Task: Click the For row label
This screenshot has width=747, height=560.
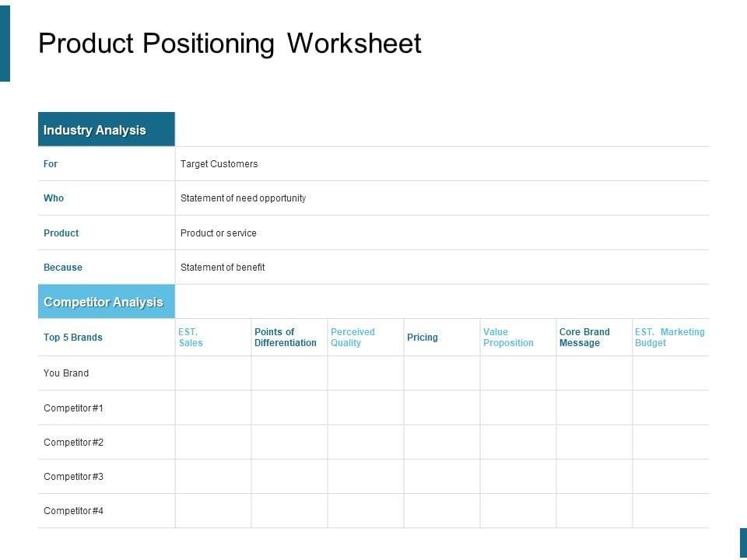Action: point(51,164)
